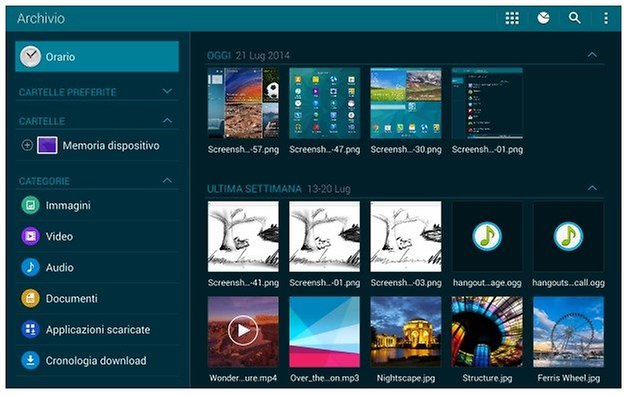Switch to grid view using the grid icon

click(512, 18)
